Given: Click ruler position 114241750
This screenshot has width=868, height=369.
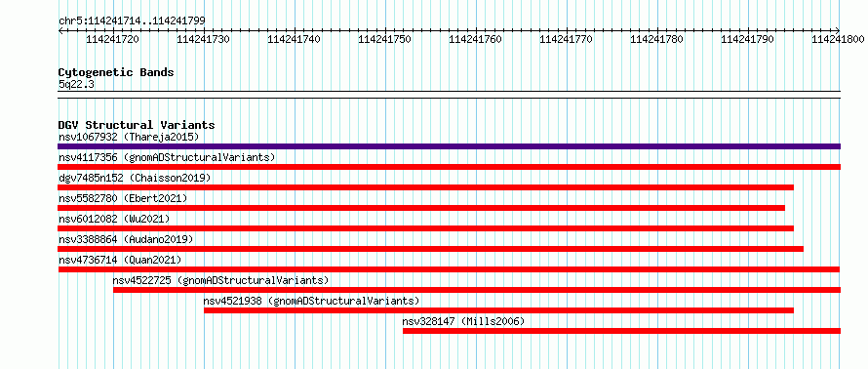Looking at the screenshot, I should tap(385, 39).
